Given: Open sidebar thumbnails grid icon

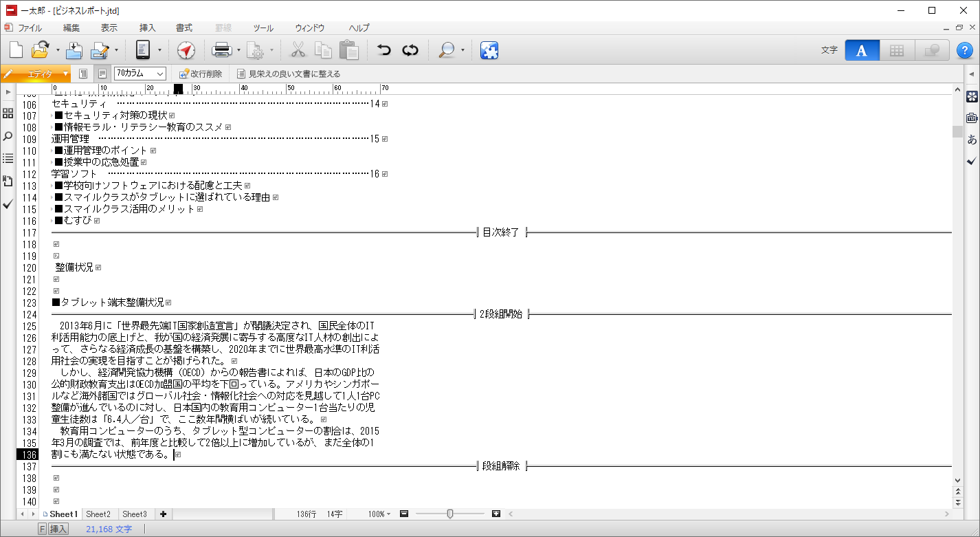Looking at the screenshot, I should 8,113.
